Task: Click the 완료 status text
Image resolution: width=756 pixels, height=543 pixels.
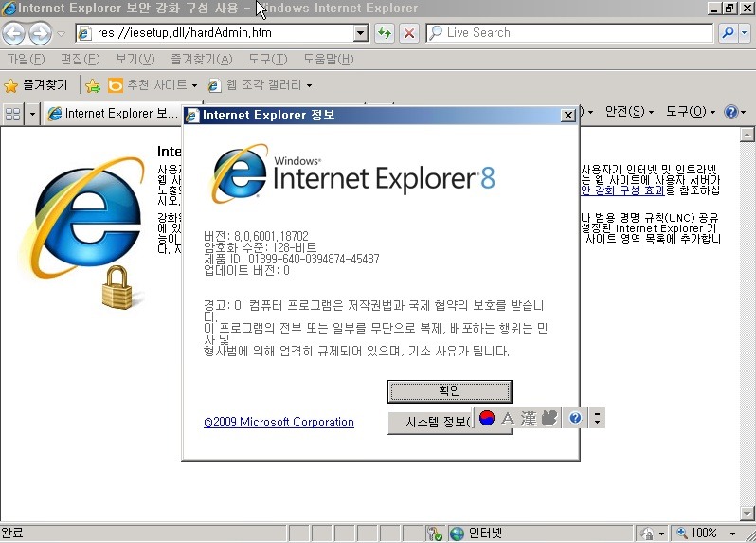Action: tap(12, 533)
